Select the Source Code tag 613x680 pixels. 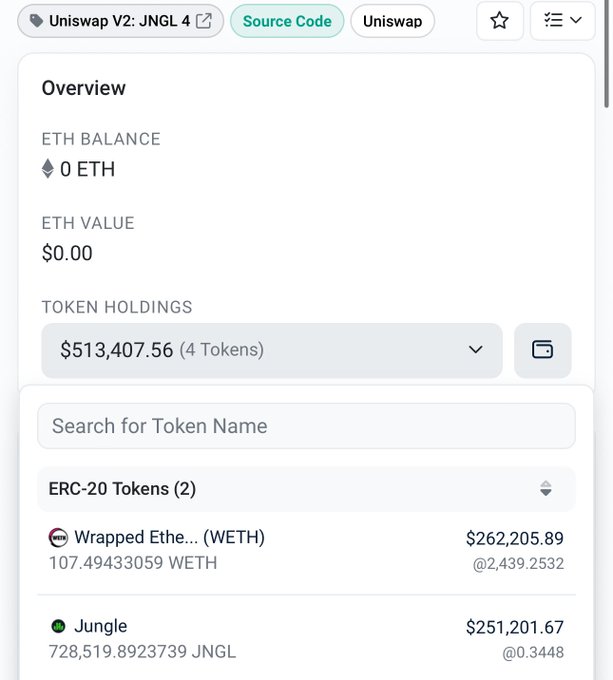[x=287, y=21]
